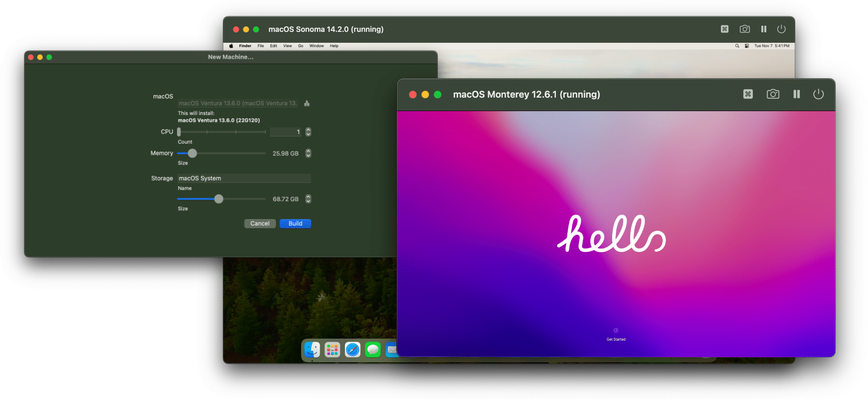Open the Window menu in Sonoma guest
The width and height of the screenshot is (868, 400).
(x=317, y=46)
